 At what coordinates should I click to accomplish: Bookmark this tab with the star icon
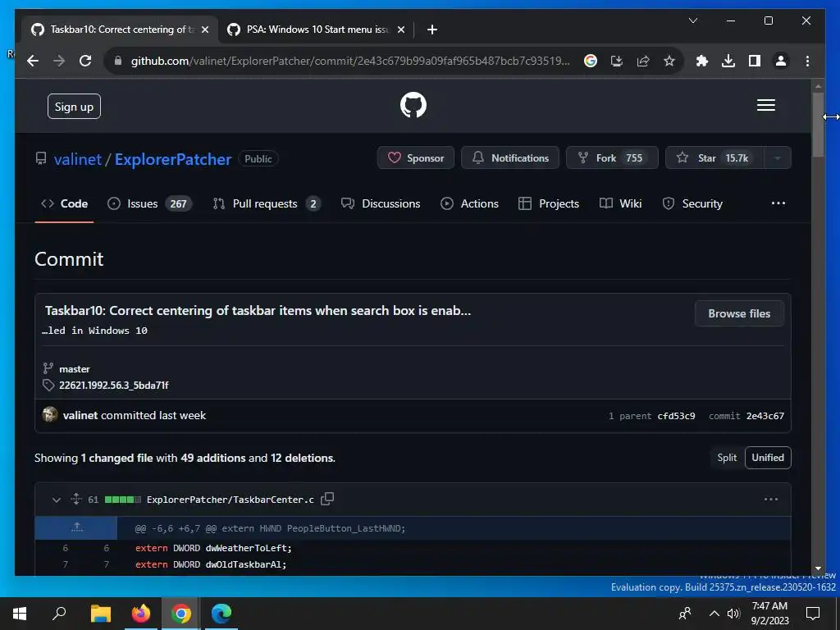tap(669, 61)
